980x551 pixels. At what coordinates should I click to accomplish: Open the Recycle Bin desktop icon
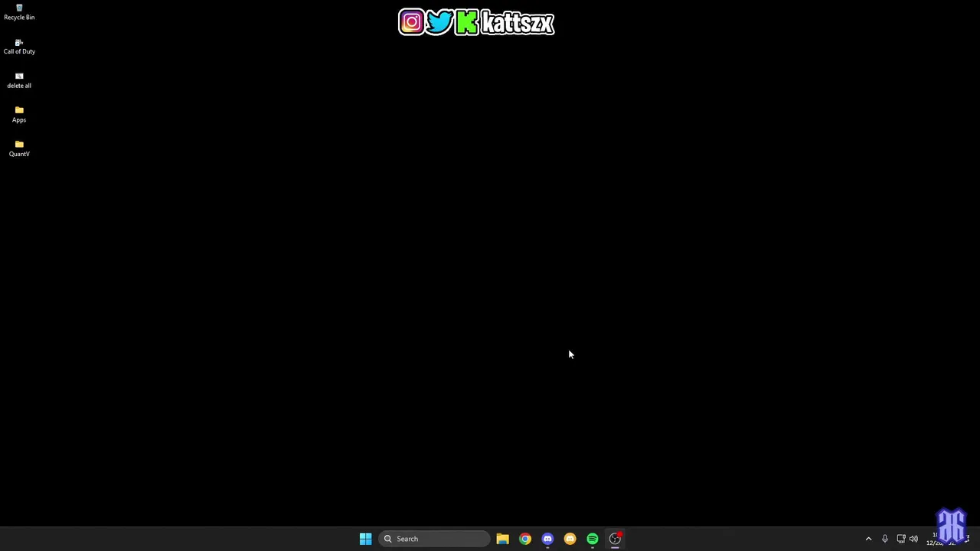click(19, 12)
